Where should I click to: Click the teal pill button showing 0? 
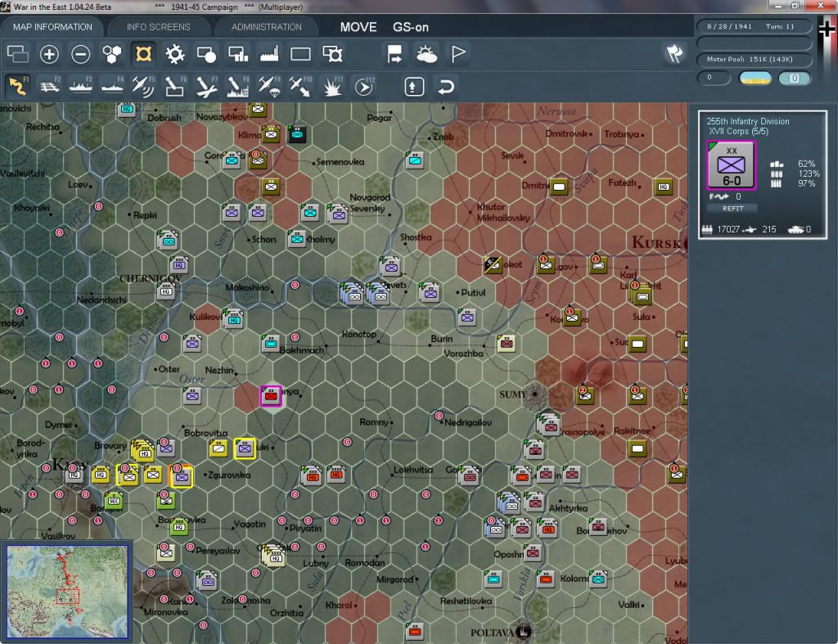[x=794, y=78]
